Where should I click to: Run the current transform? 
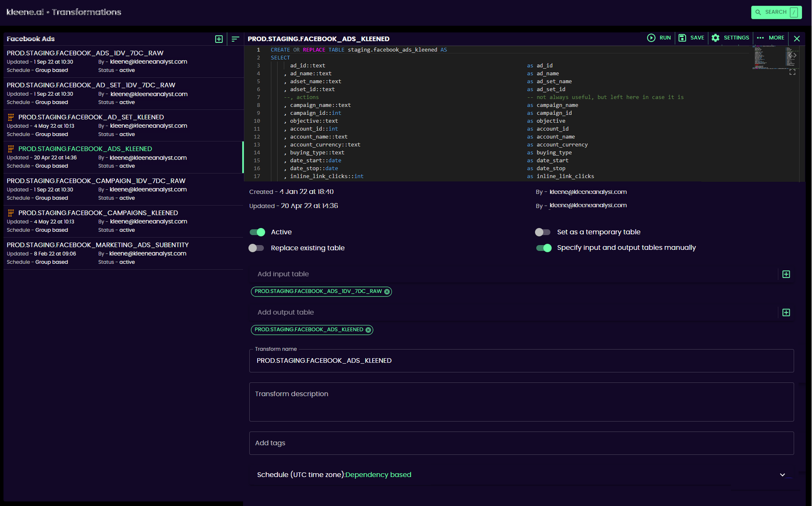tap(659, 38)
